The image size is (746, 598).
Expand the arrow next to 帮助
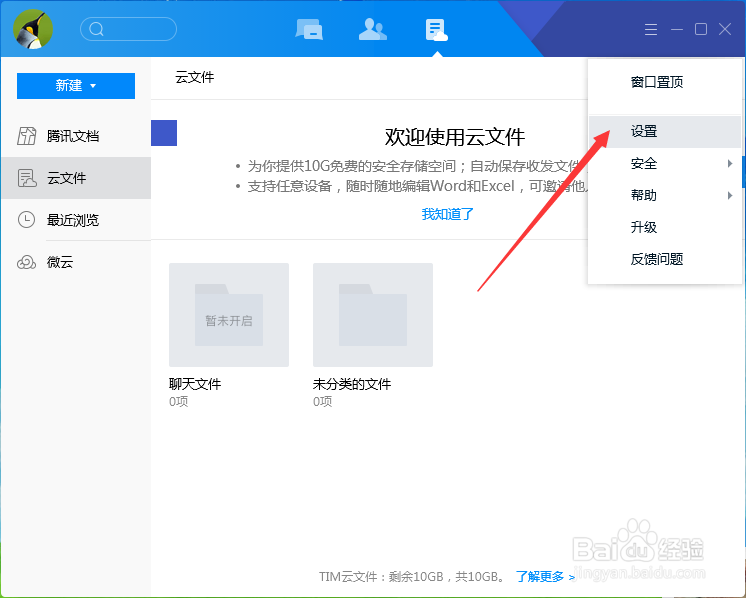pyautogui.click(x=729, y=196)
